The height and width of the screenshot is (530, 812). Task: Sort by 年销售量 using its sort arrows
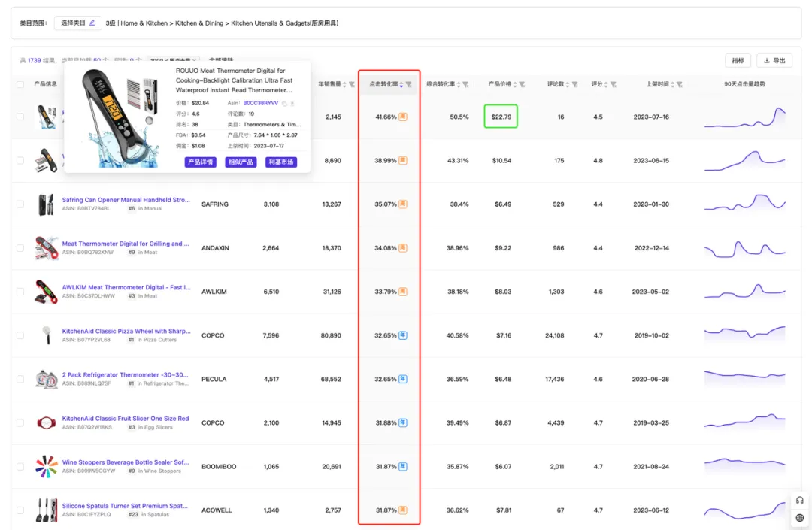coord(344,84)
